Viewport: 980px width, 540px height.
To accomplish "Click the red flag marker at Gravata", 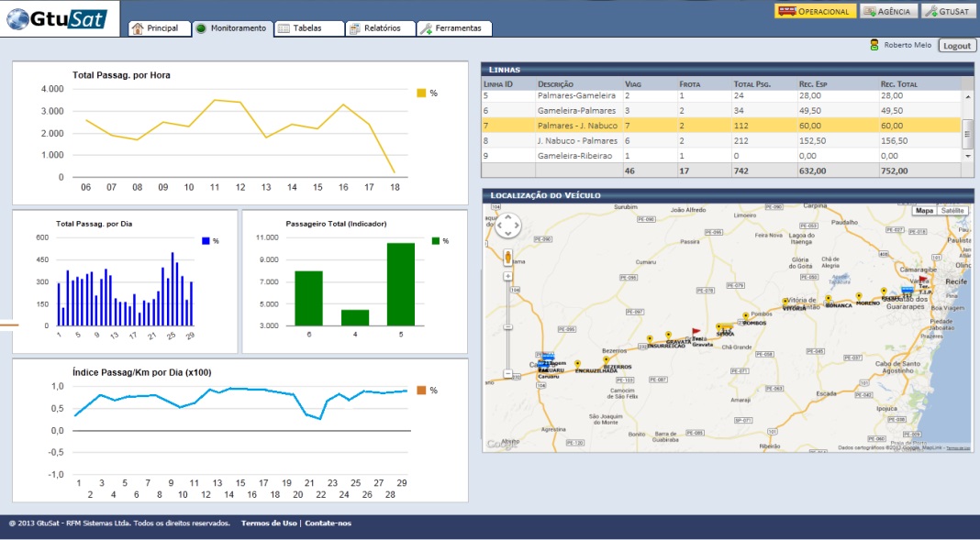I will (696, 334).
